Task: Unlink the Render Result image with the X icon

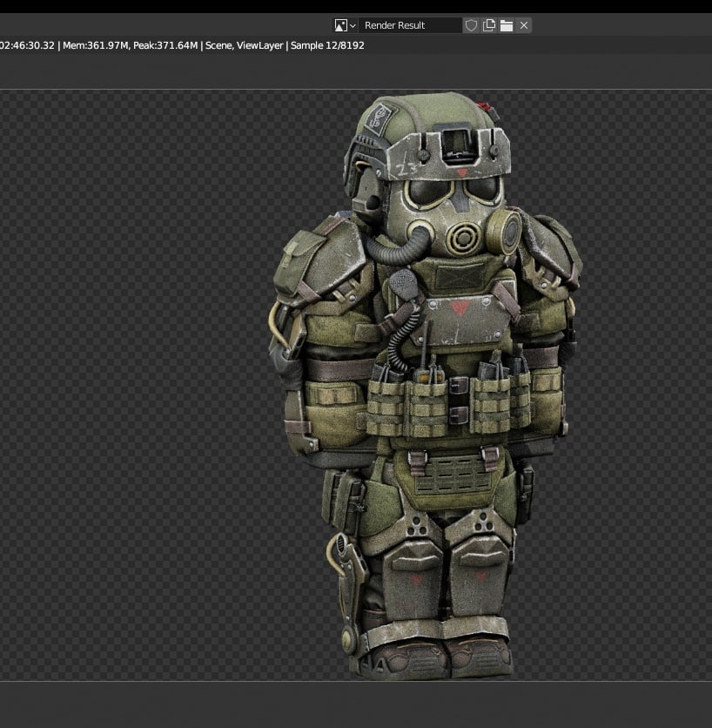Action: tap(524, 25)
